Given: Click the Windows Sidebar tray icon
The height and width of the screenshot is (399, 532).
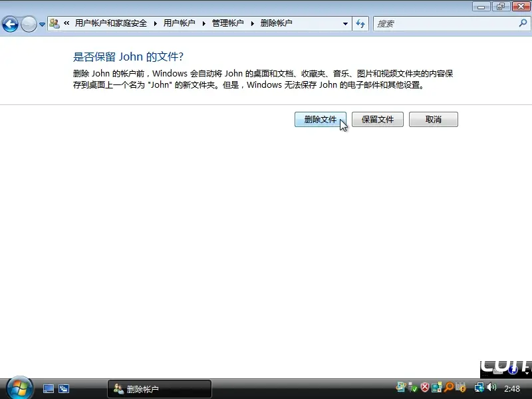Looking at the screenshot, I should tap(437, 387).
